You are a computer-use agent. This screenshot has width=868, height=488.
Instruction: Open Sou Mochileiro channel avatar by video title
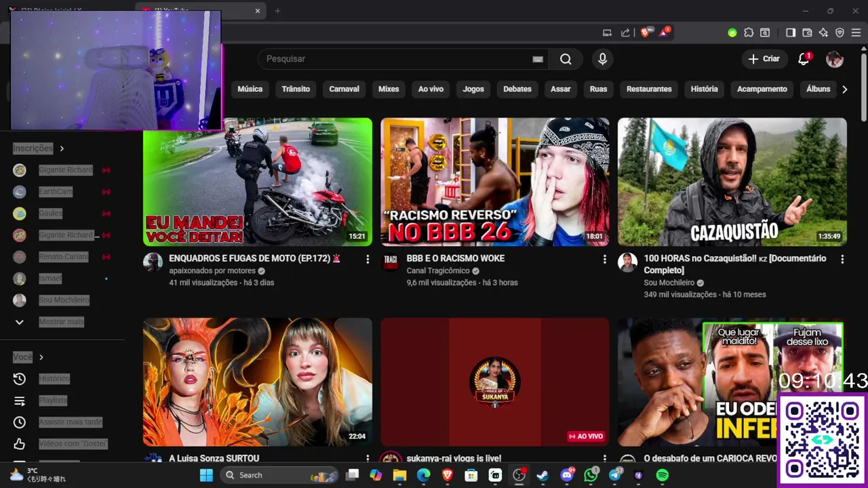pos(627,263)
